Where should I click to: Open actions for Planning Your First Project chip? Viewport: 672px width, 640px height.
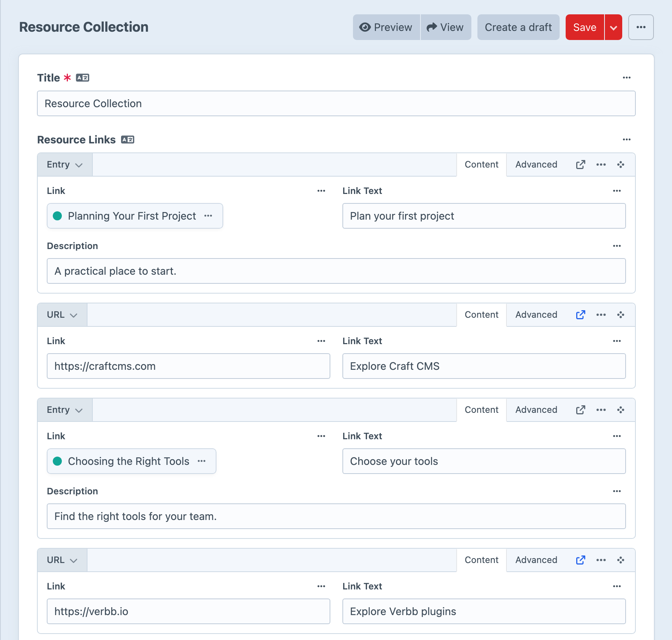(208, 216)
